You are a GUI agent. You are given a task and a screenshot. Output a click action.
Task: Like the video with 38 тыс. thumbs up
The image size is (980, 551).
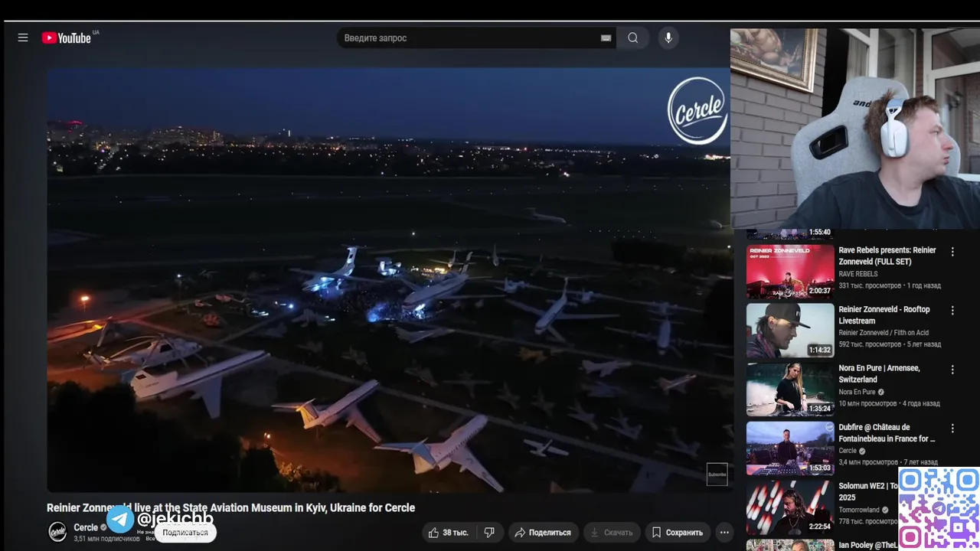(x=449, y=533)
